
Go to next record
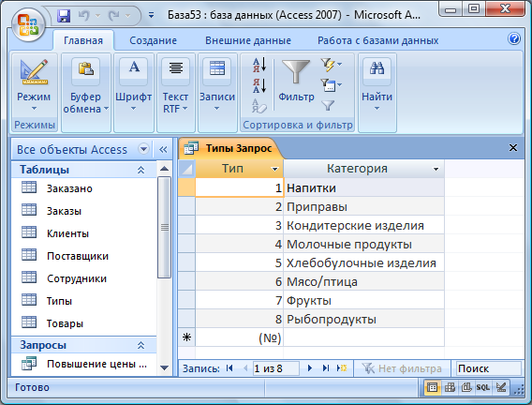pyautogui.click(x=309, y=368)
